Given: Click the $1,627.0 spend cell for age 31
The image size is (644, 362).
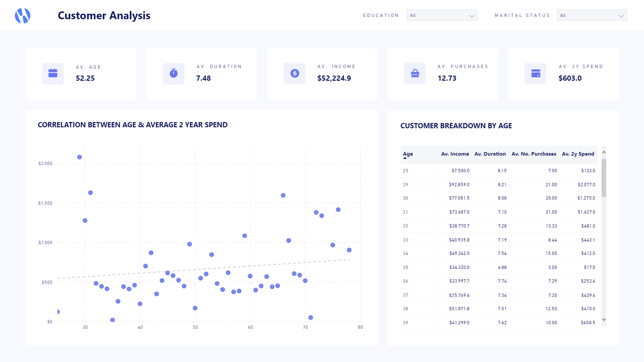Looking at the screenshot, I should pyautogui.click(x=586, y=212).
